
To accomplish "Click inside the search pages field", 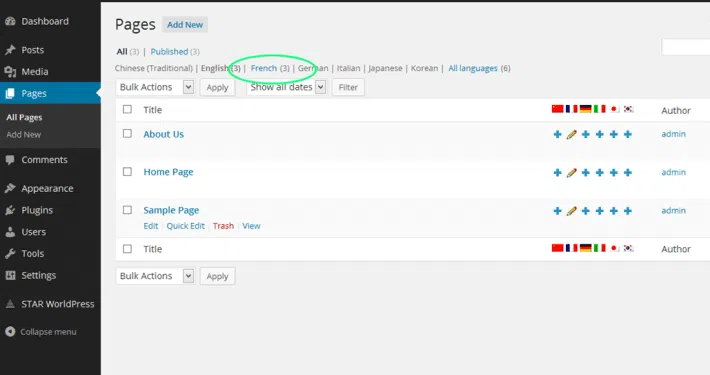I will [686, 47].
